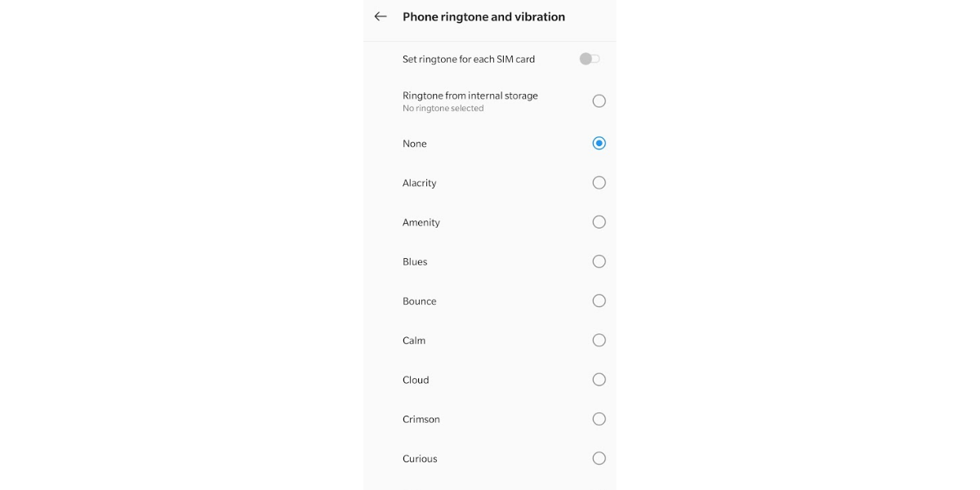Choose the Bounce ringtone
The width and height of the screenshot is (980, 490).
pyautogui.click(x=599, y=301)
